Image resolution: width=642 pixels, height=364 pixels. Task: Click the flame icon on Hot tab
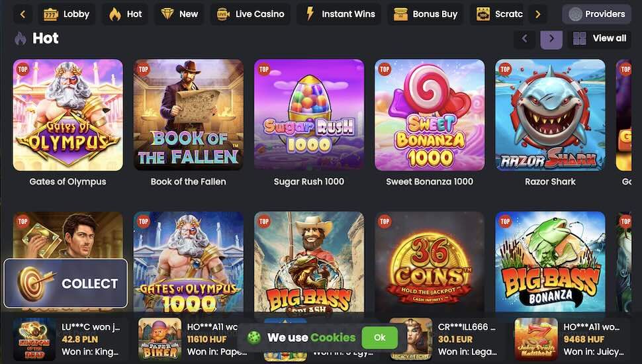tap(115, 15)
